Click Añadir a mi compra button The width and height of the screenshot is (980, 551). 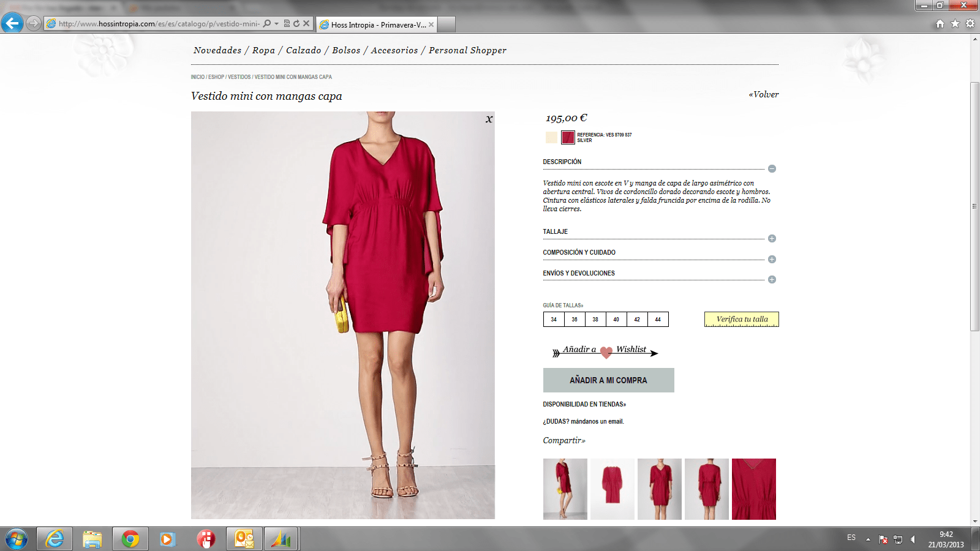click(x=609, y=380)
